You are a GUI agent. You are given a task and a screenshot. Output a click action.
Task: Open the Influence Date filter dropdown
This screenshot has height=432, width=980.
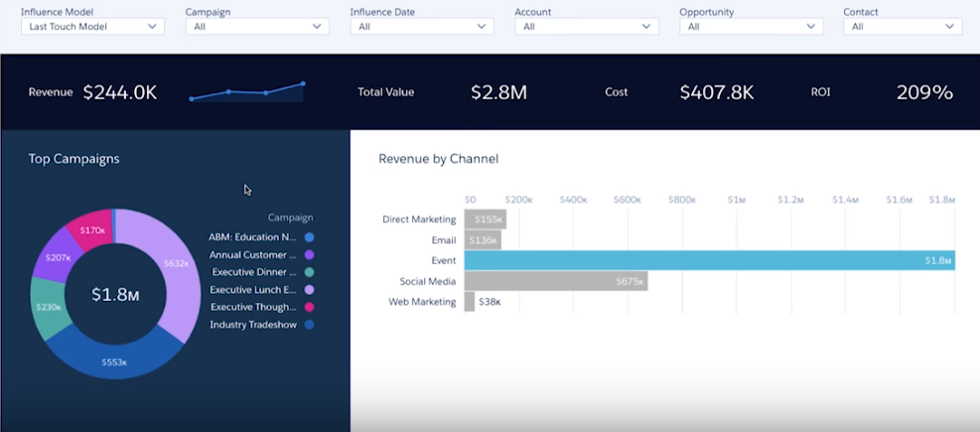[422, 26]
